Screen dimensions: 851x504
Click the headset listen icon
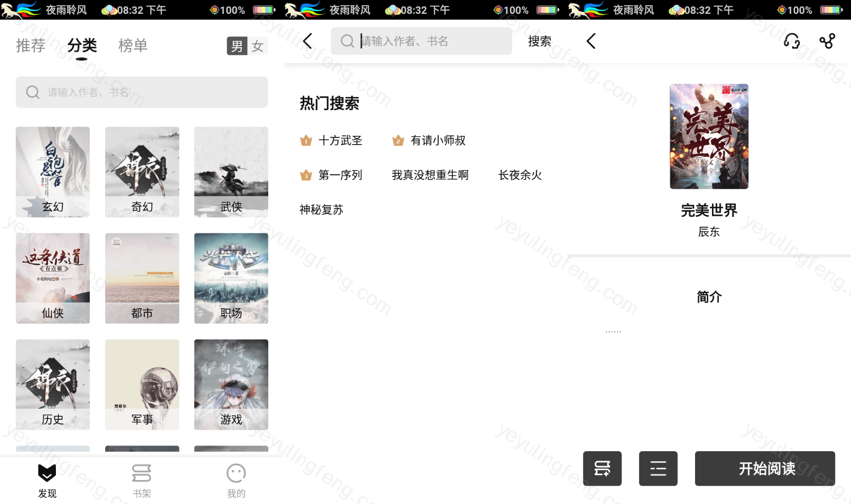click(791, 41)
